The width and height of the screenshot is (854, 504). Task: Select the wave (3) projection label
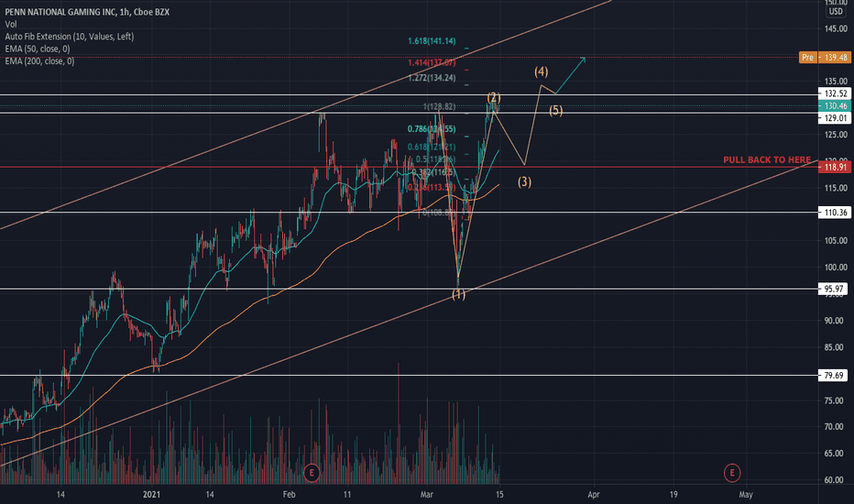click(524, 182)
